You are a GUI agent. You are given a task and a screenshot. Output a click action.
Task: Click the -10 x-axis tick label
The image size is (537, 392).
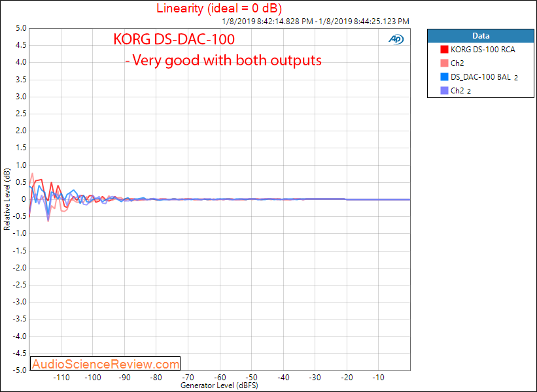(x=379, y=378)
